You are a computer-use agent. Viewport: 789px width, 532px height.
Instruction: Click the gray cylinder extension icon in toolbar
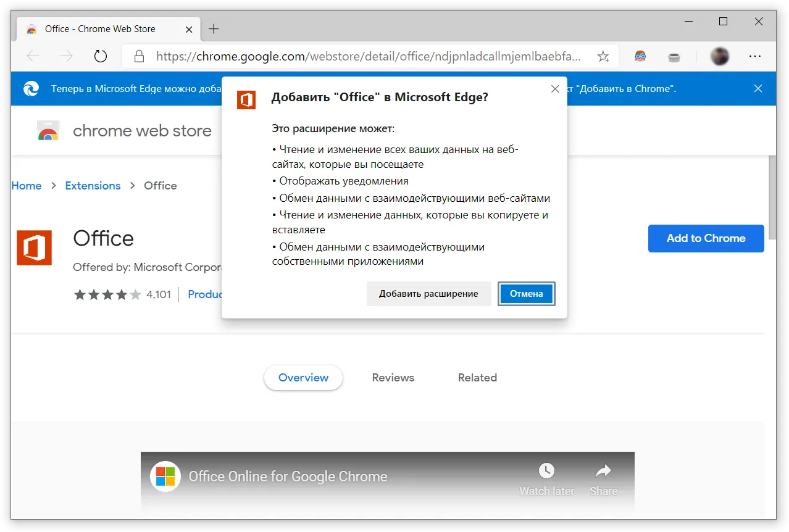point(674,57)
